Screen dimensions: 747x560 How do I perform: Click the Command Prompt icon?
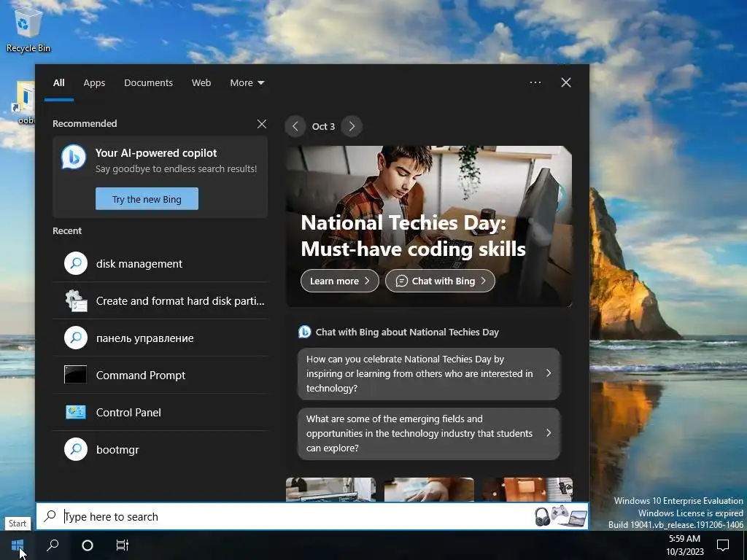click(x=76, y=375)
